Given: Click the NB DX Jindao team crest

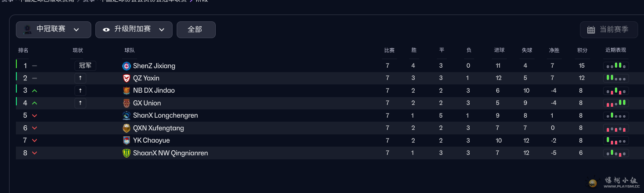Looking at the screenshot, I should pyautogui.click(x=127, y=90).
